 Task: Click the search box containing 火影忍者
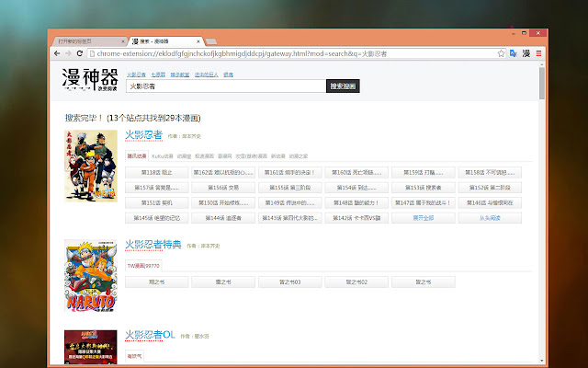point(226,86)
